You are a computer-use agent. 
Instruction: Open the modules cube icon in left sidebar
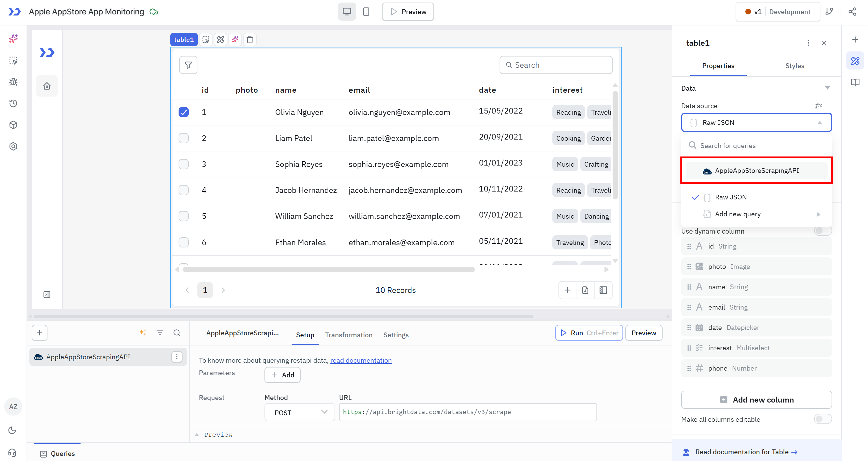pyautogui.click(x=13, y=125)
